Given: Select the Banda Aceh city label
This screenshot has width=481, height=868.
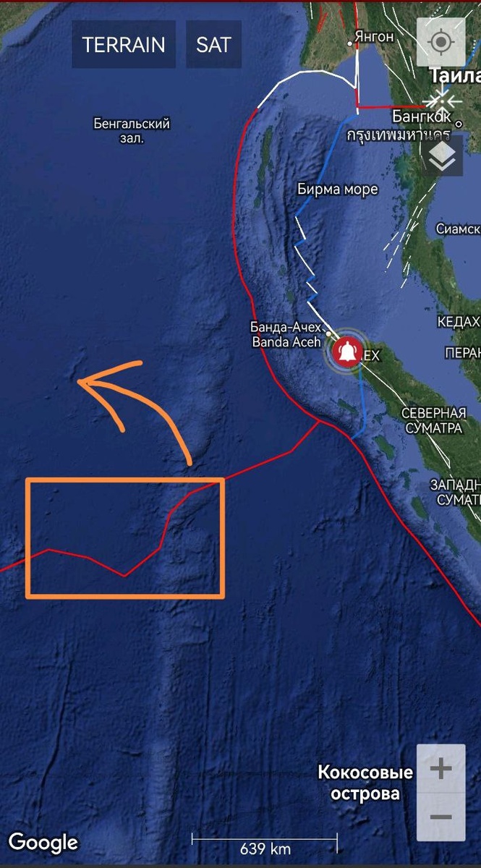Looking at the screenshot, I should 286,341.
